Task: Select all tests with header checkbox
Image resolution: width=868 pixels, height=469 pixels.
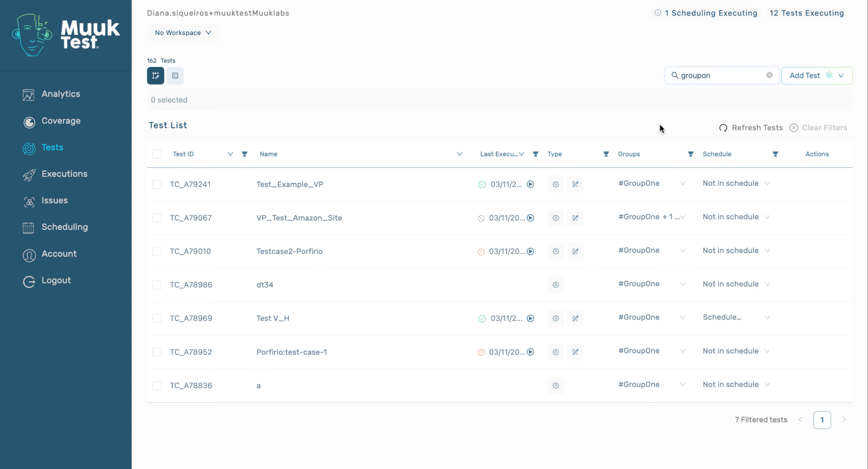Action: click(157, 154)
